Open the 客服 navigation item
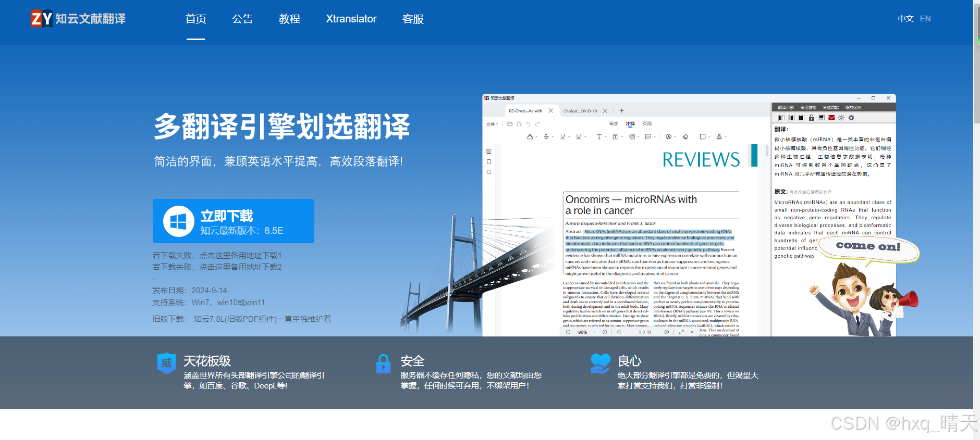980x440 pixels. [413, 19]
